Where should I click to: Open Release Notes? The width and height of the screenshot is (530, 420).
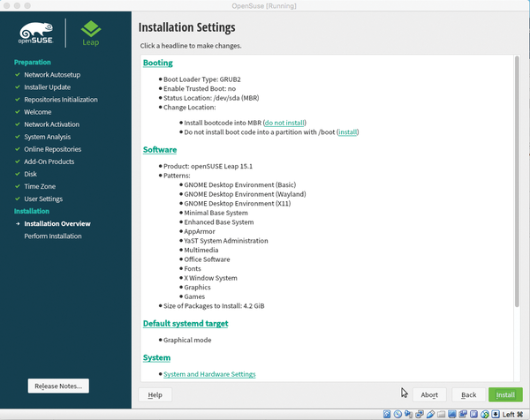pos(58,386)
